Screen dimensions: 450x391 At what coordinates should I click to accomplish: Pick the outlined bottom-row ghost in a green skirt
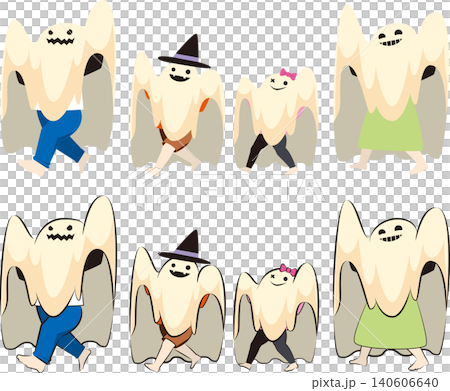click(392, 286)
